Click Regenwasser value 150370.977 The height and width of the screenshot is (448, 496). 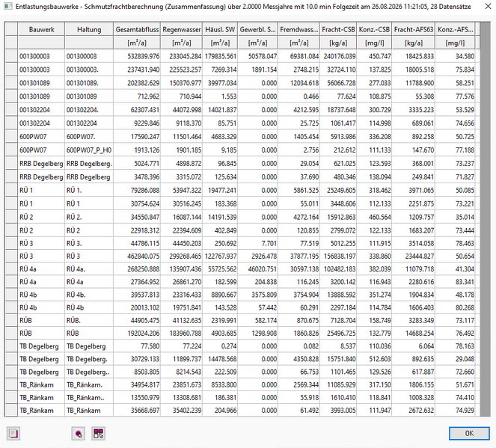(182, 83)
